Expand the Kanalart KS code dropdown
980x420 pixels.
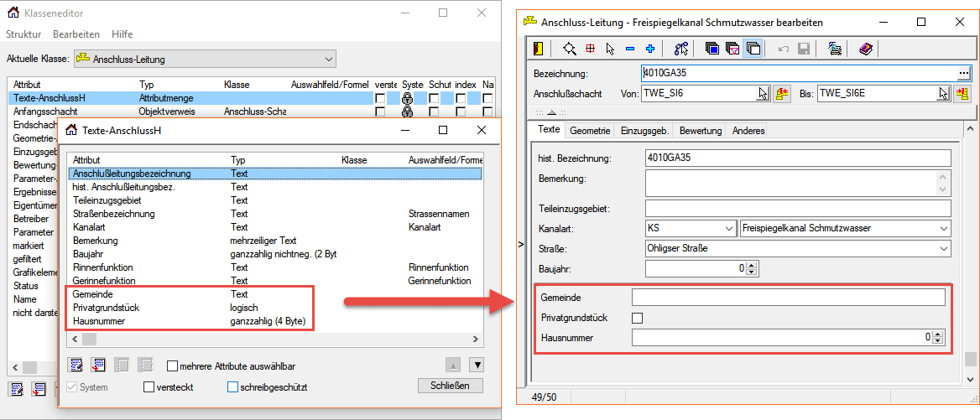[x=727, y=228]
